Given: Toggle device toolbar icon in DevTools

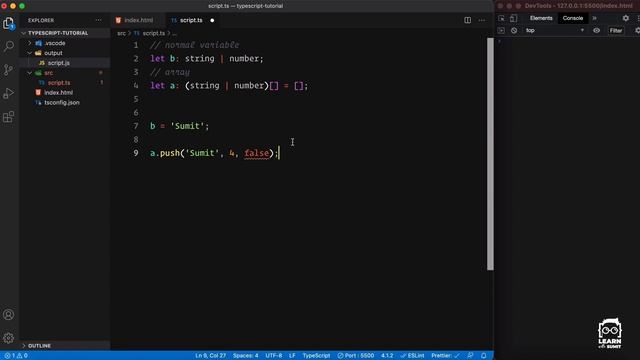Looking at the screenshot, I should point(513,18).
